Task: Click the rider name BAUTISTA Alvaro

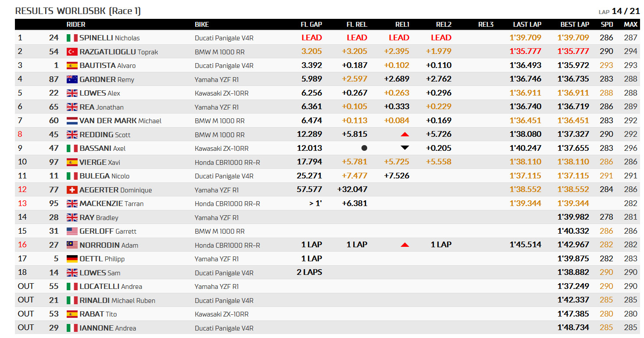Action: [107, 66]
